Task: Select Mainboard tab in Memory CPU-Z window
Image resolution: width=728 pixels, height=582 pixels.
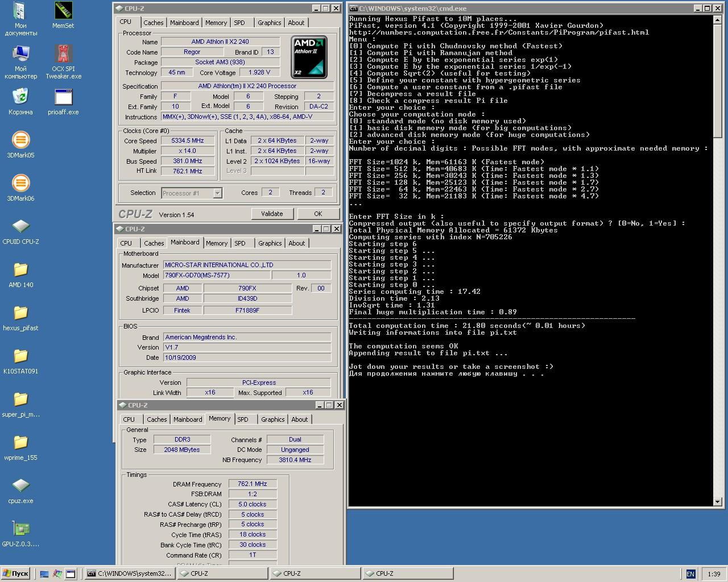Action: [188, 419]
